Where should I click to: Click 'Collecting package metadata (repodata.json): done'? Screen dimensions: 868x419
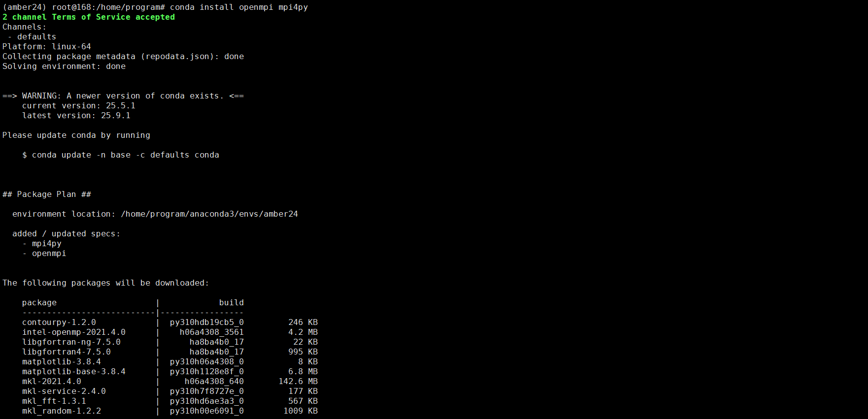click(123, 57)
